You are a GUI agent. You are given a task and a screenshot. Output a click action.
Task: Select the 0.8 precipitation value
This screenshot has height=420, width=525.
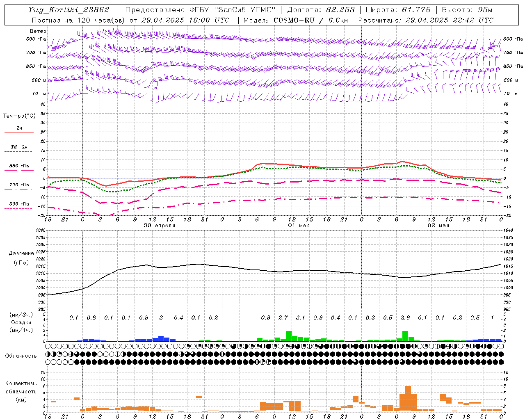coord(91,318)
